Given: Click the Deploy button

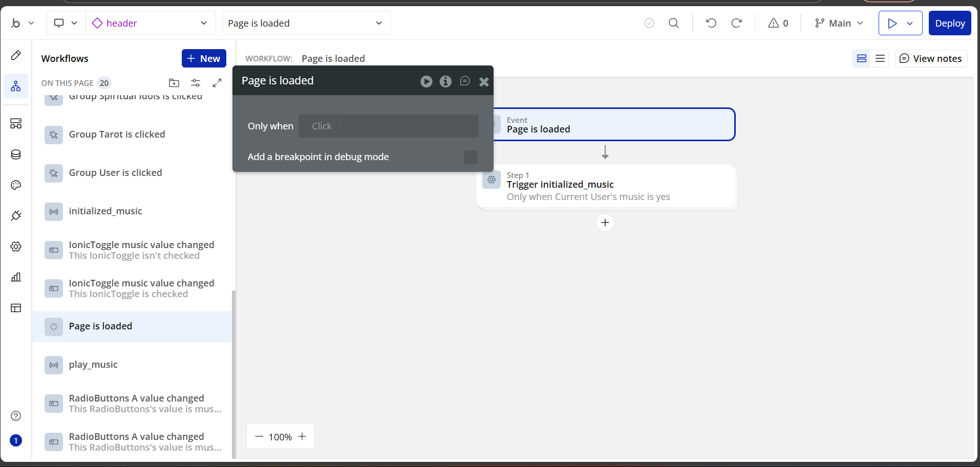Looking at the screenshot, I should (x=950, y=23).
